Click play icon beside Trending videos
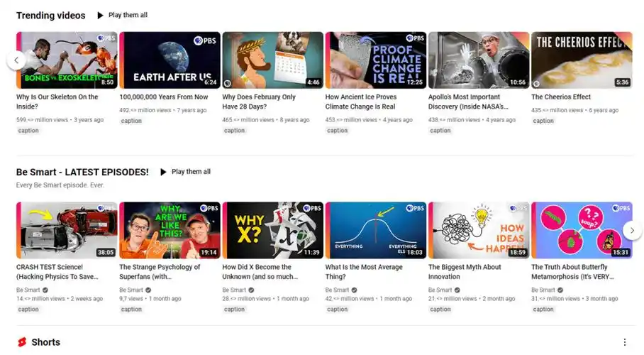Image resolution: width=644 pixels, height=355 pixels. tap(100, 15)
